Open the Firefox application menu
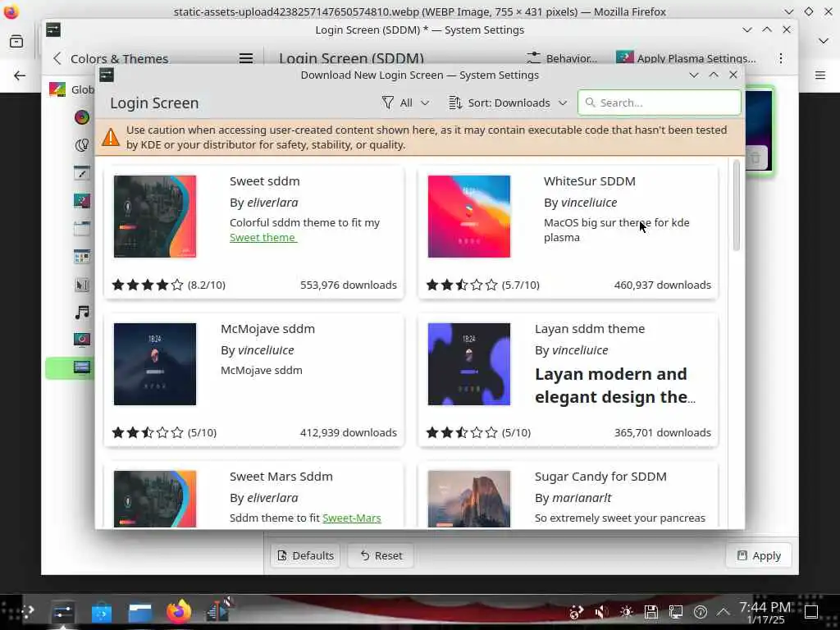840x630 pixels. tap(820, 75)
